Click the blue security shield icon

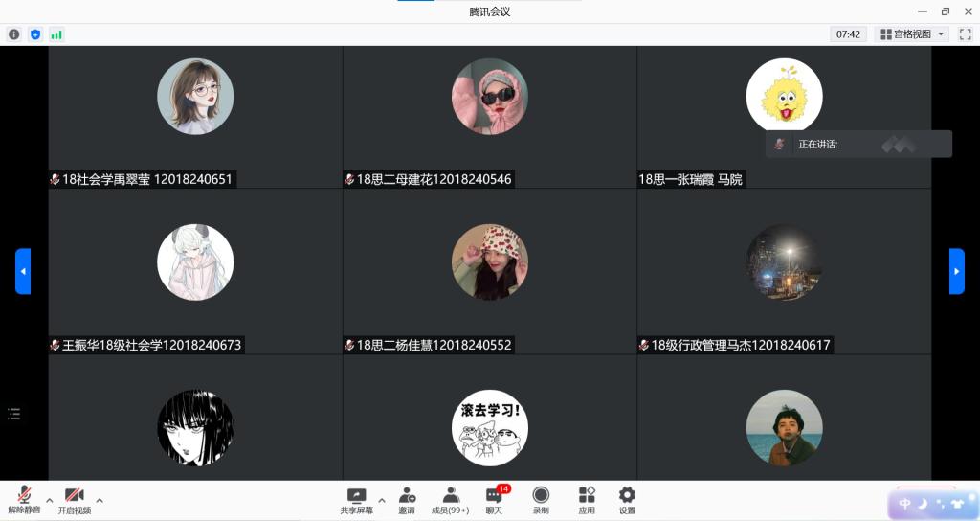pyautogui.click(x=35, y=34)
